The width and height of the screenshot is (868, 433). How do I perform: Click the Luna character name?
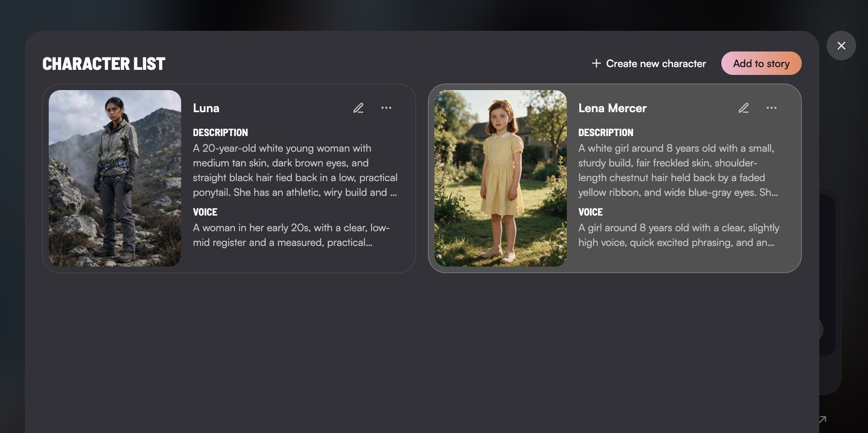[x=206, y=108]
